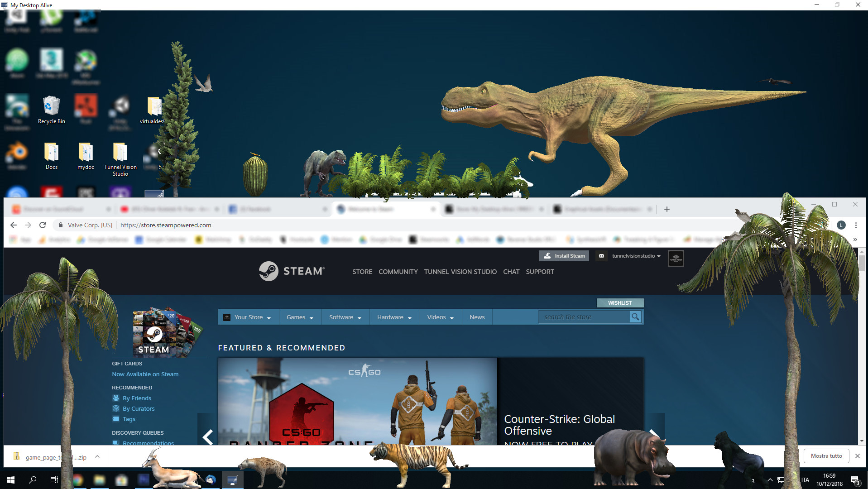Expand the Games dropdown in the store navigation
This screenshot has width=868, height=489.
[300, 316]
